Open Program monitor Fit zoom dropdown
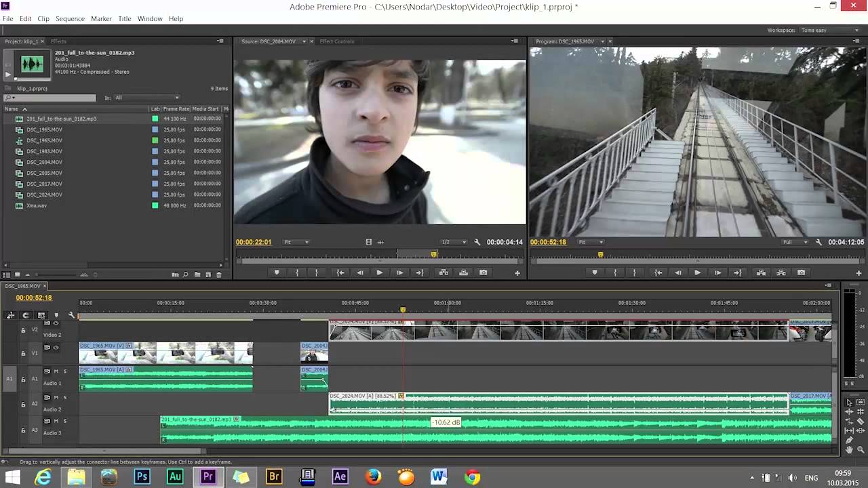Screen dimensions: 868x488 coord(591,242)
